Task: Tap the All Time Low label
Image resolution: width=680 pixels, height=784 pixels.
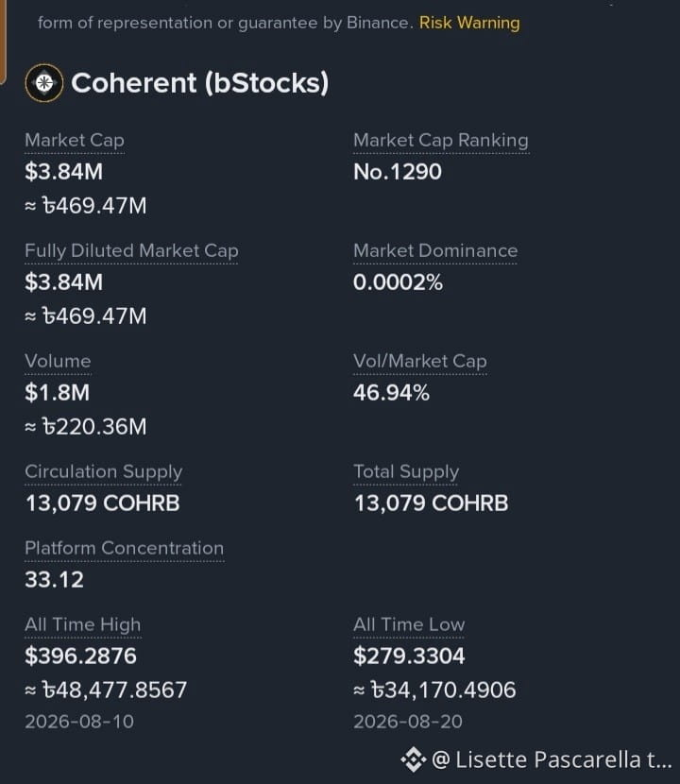Action: (409, 625)
